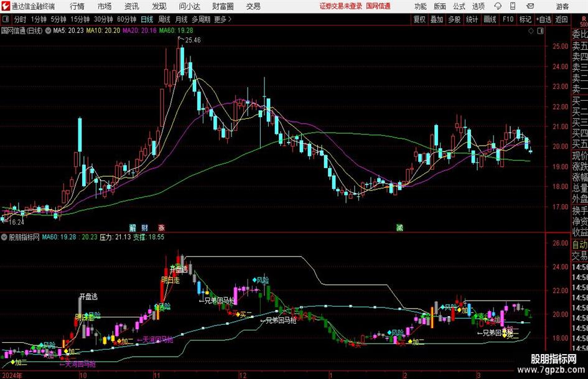Click the red Tongdaxin logo icon
Image resolution: width=588 pixels, height=379 pixels.
click(x=6, y=6)
